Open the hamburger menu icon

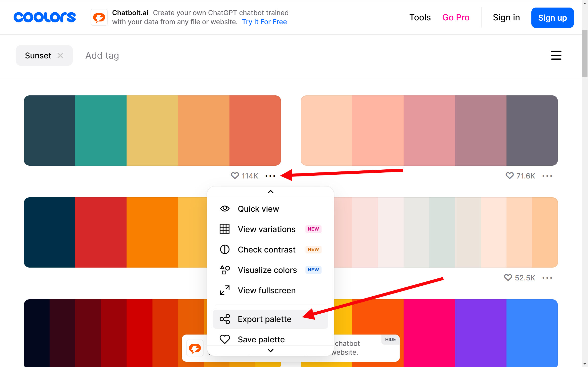(556, 55)
